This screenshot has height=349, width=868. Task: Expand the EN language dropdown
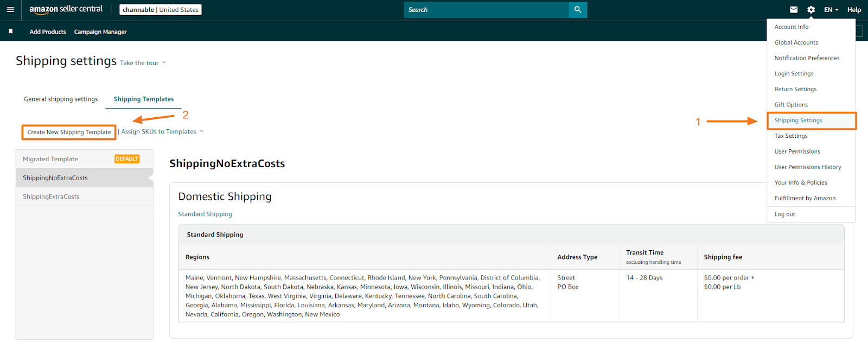[831, 10]
